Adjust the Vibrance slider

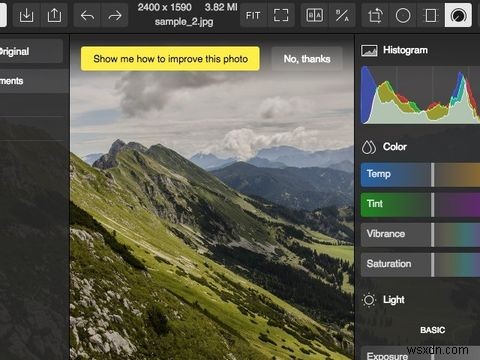pyautogui.click(x=420, y=235)
